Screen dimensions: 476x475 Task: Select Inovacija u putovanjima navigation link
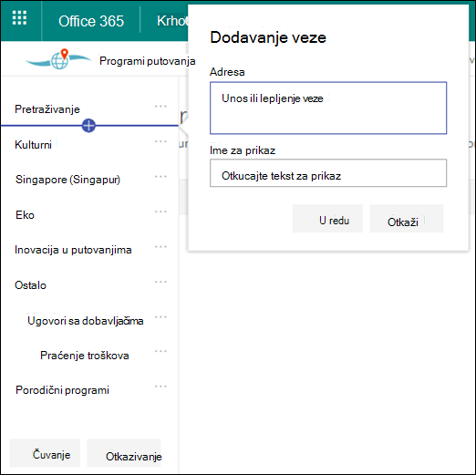73,250
